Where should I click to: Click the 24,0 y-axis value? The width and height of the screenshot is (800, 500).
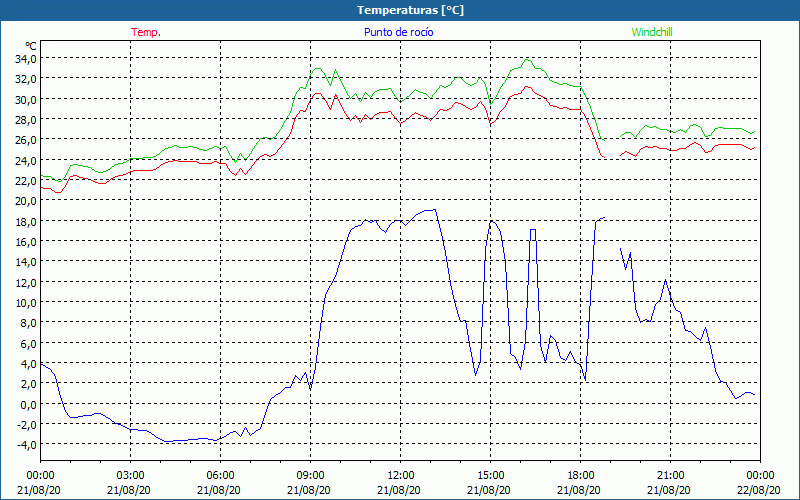click(x=26, y=160)
